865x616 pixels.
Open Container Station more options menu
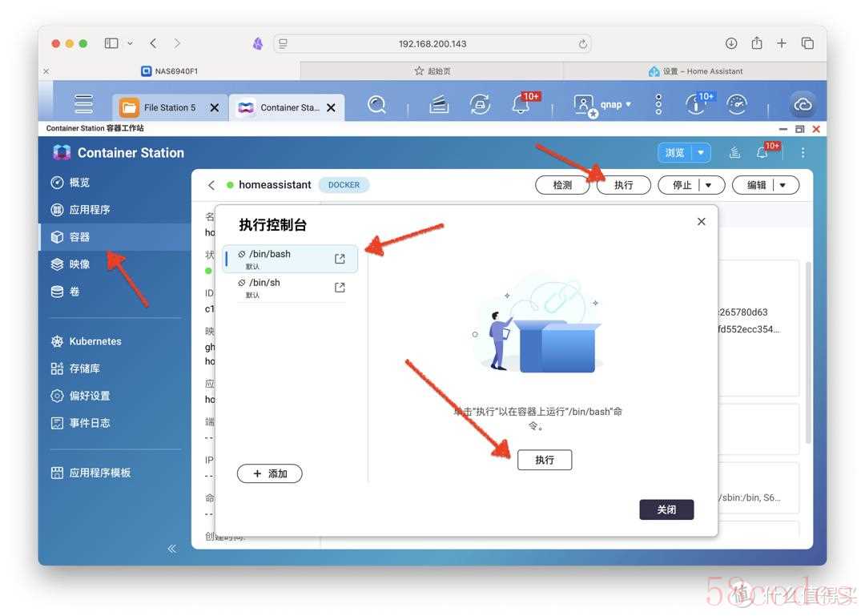[803, 152]
